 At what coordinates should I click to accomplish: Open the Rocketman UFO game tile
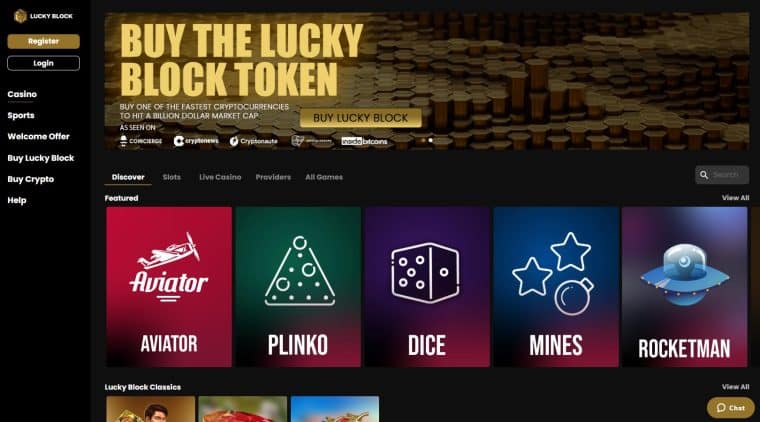[684, 287]
